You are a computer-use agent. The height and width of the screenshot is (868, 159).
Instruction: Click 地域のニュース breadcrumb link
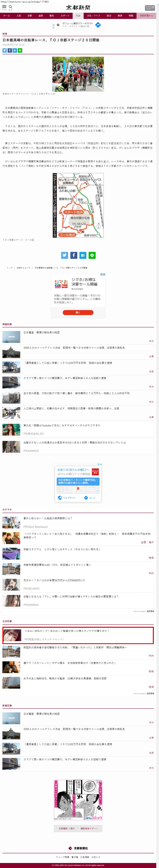pos(23,268)
